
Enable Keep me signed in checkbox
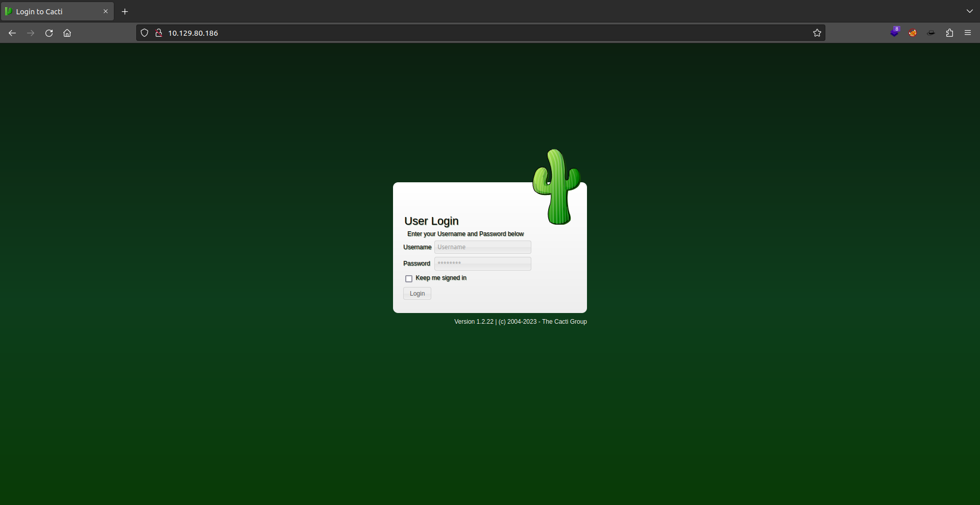pos(409,279)
